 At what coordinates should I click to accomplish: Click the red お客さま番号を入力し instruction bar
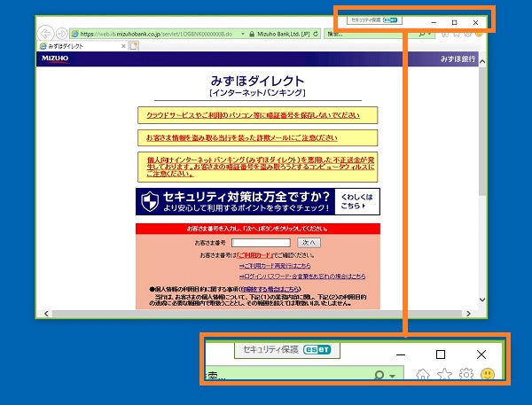click(x=258, y=229)
